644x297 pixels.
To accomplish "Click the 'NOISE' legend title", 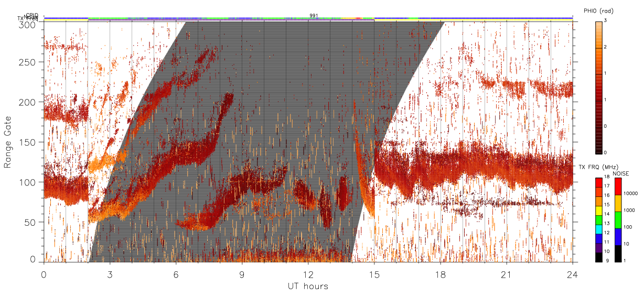I will click(x=621, y=173).
